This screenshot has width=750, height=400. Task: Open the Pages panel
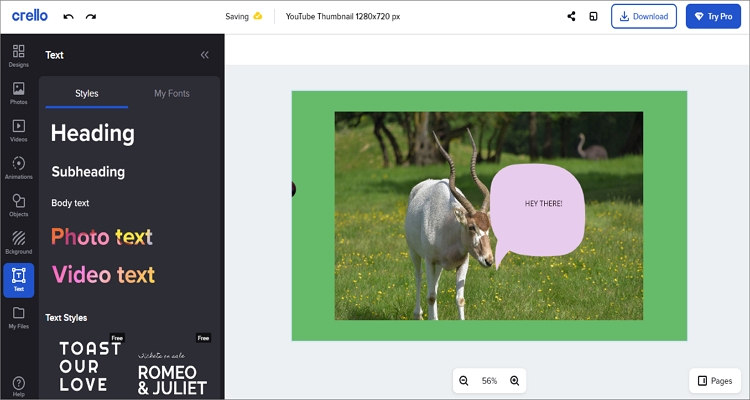[x=715, y=381]
